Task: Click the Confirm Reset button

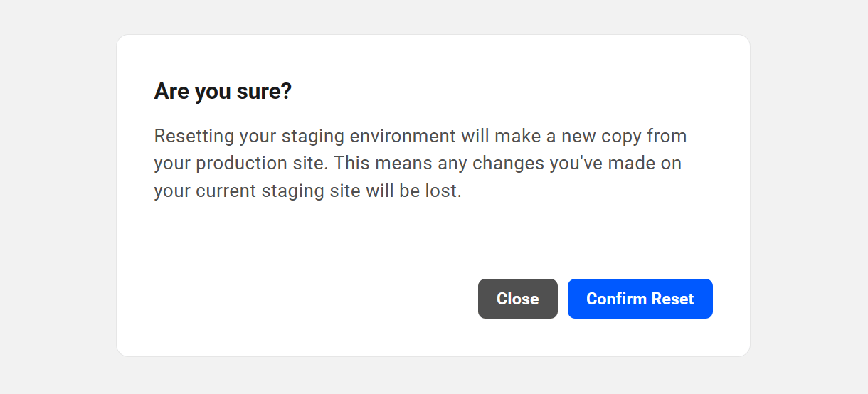Action: 640,299
